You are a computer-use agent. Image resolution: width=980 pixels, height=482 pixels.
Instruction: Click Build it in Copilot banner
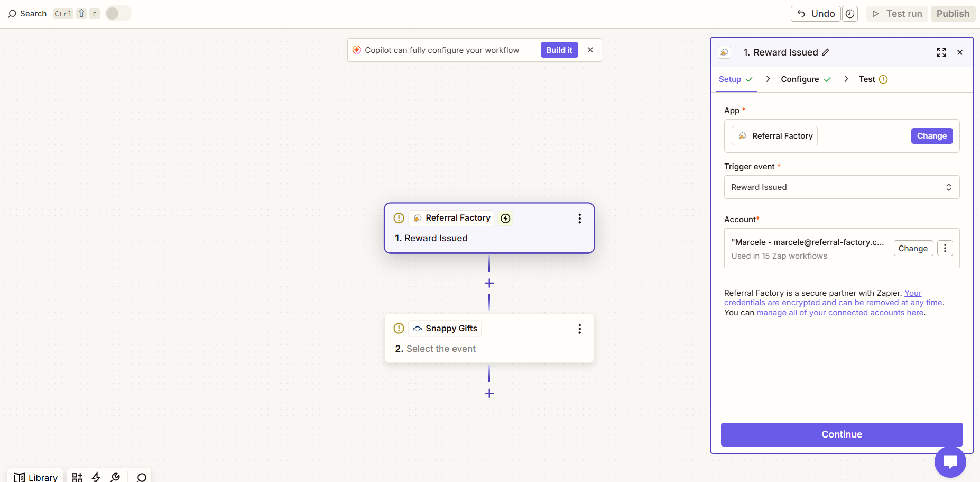point(559,50)
